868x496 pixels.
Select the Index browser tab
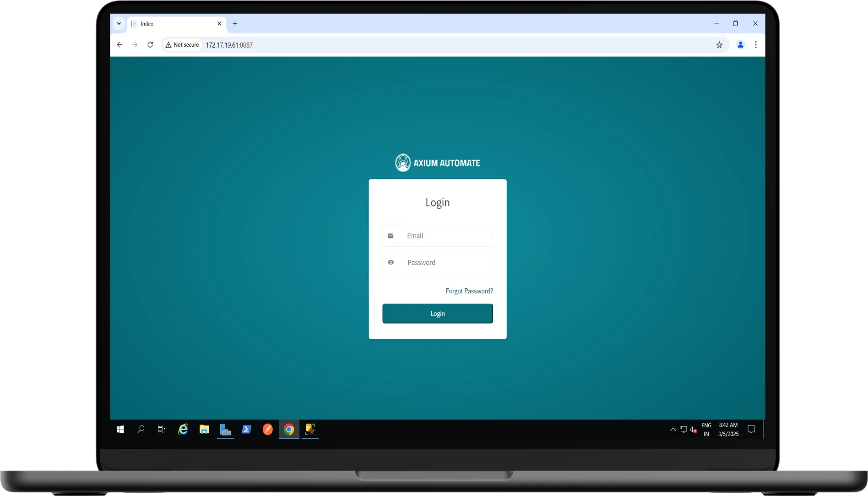176,24
